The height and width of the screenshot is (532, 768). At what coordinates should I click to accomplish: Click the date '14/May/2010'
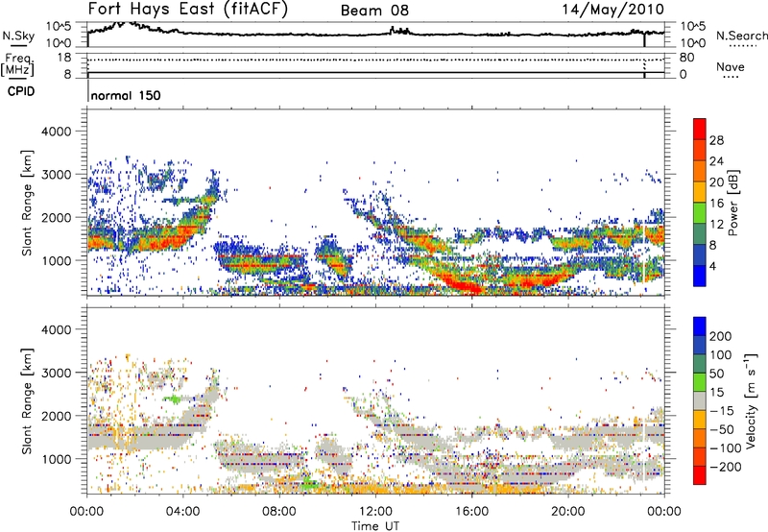click(x=612, y=10)
